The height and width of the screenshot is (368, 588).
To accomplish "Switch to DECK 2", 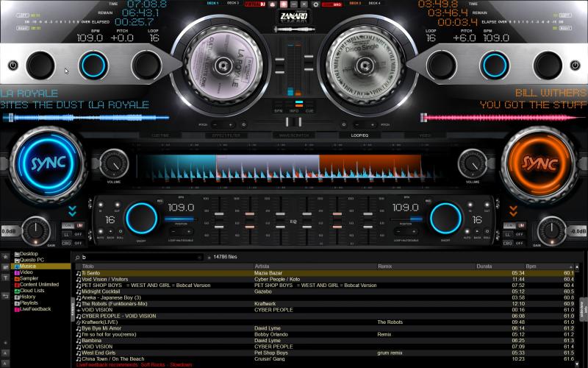I will (355, 3).
